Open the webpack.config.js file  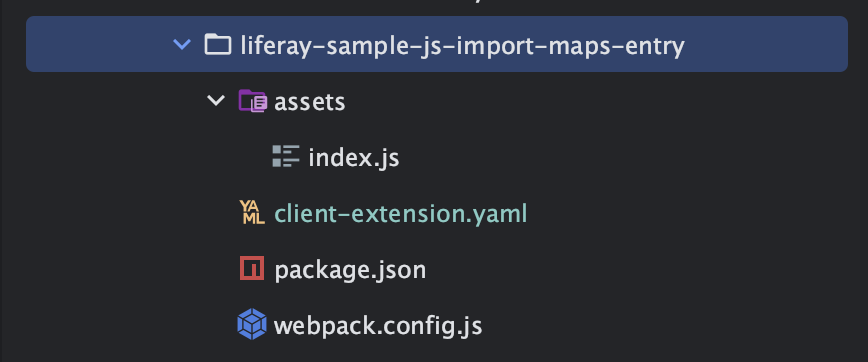378,326
